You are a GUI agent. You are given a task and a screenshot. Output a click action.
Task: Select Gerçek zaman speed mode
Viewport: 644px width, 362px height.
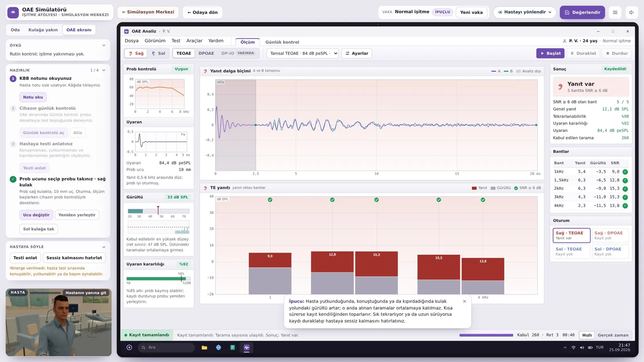(613, 335)
